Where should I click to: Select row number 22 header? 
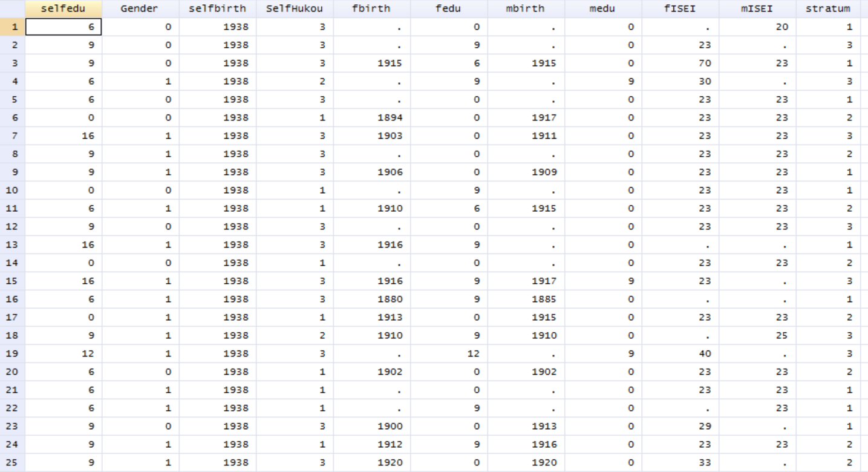click(13, 408)
